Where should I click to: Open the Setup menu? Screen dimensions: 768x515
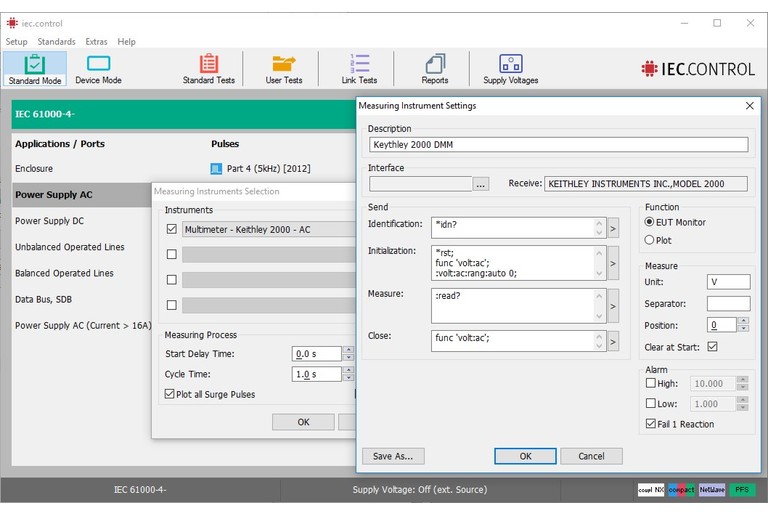point(16,42)
